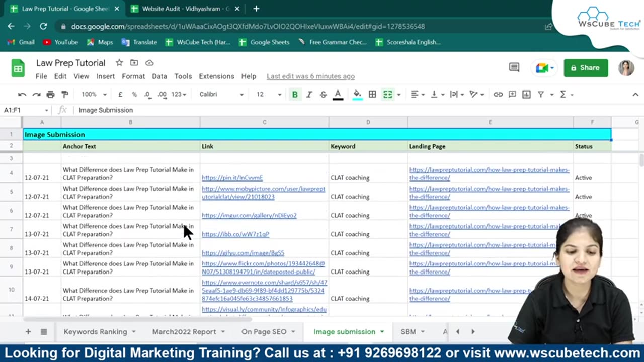Viewport: 644px width, 362px height.
Task: Decrease decimal places icon
Action: pyautogui.click(x=147, y=94)
